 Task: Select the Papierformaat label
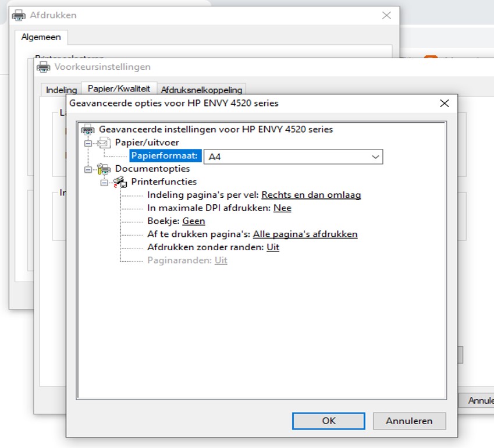165,155
